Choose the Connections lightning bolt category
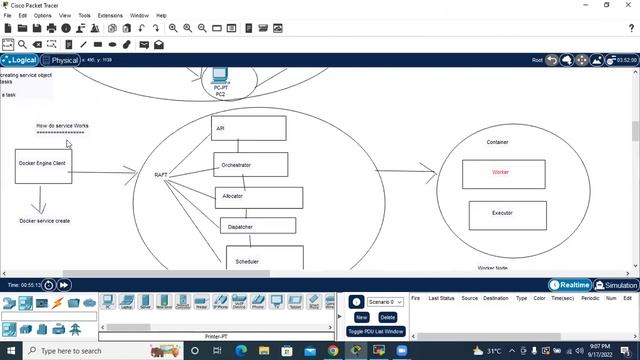640x360 pixels. (x=58, y=303)
